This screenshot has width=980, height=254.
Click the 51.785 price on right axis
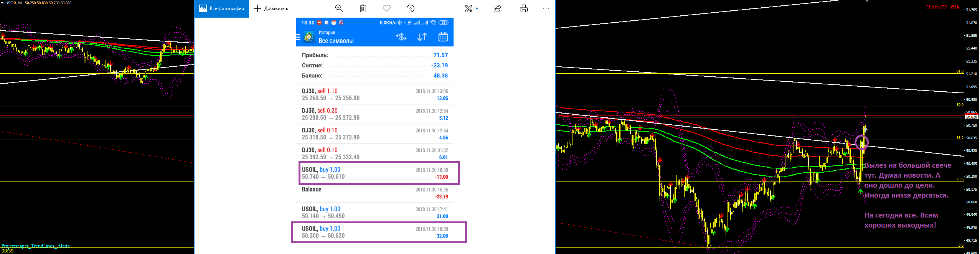click(972, 10)
